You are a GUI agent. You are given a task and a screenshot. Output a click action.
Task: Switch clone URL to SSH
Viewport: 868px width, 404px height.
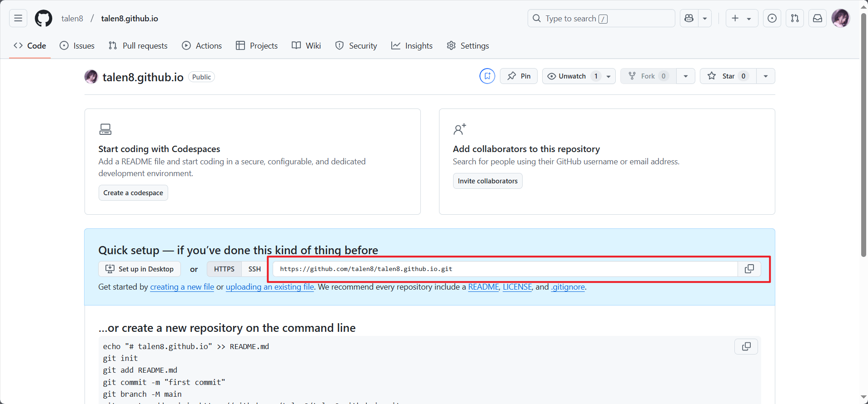pyautogui.click(x=254, y=269)
